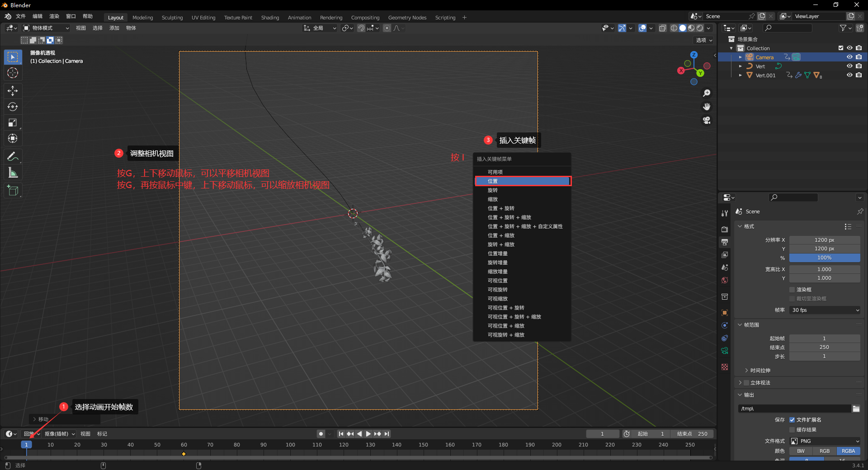This screenshot has height=470, width=868.
Task: Choose 位置 + 旋转 in keyframe menu
Action: point(501,208)
